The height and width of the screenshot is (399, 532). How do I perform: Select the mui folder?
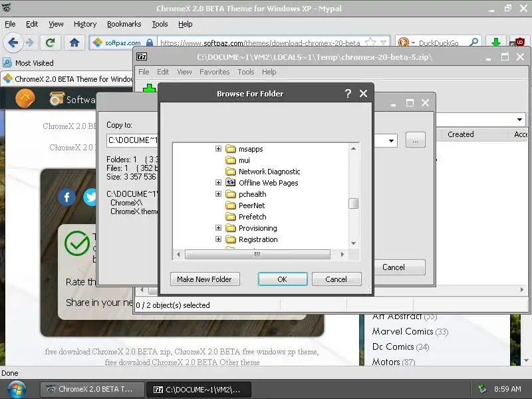coord(244,160)
